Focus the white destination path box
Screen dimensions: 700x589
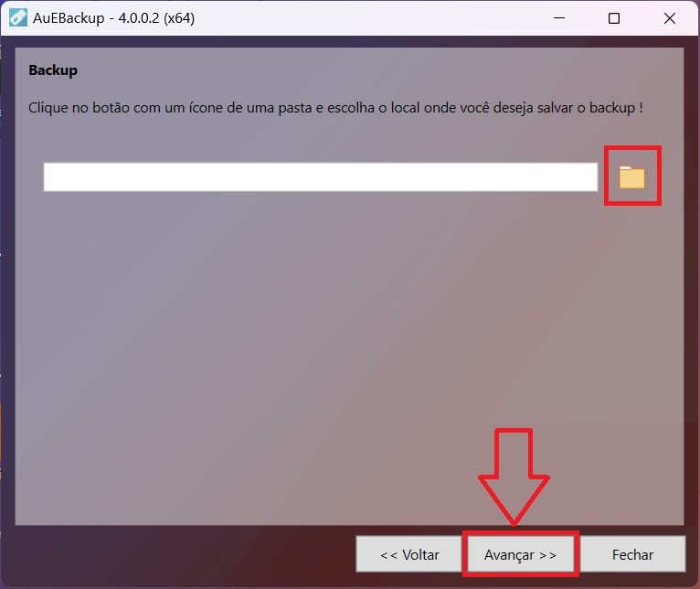pyautogui.click(x=321, y=177)
